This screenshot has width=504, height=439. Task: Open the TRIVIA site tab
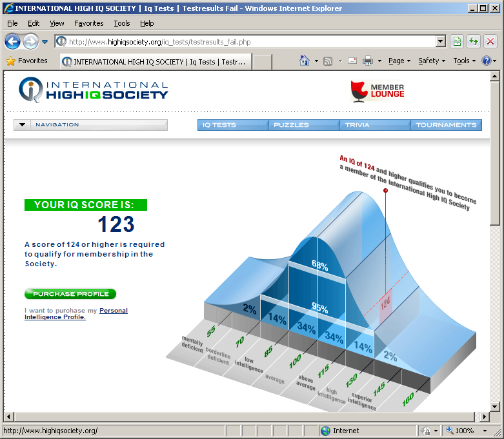(x=376, y=125)
